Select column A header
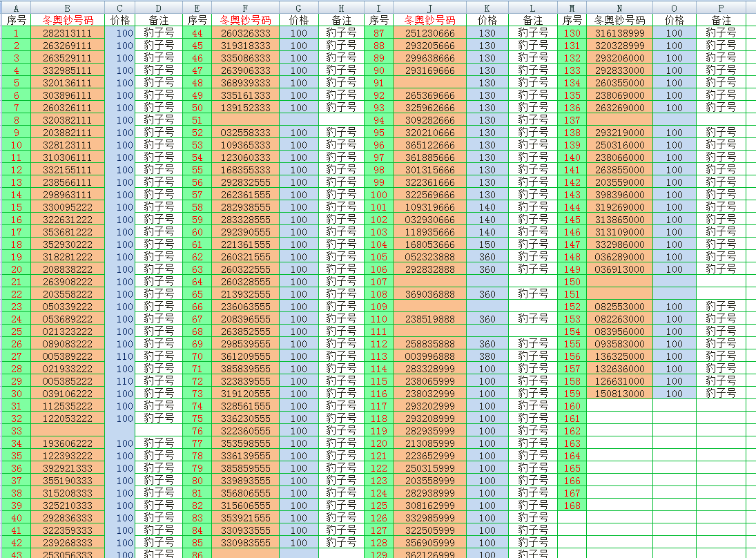 [x=16, y=7]
